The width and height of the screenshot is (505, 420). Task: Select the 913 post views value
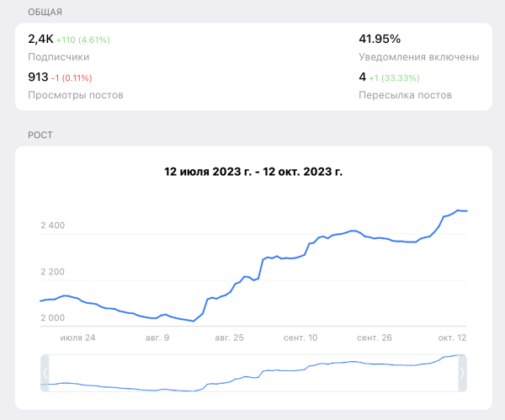tap(38, 77)
